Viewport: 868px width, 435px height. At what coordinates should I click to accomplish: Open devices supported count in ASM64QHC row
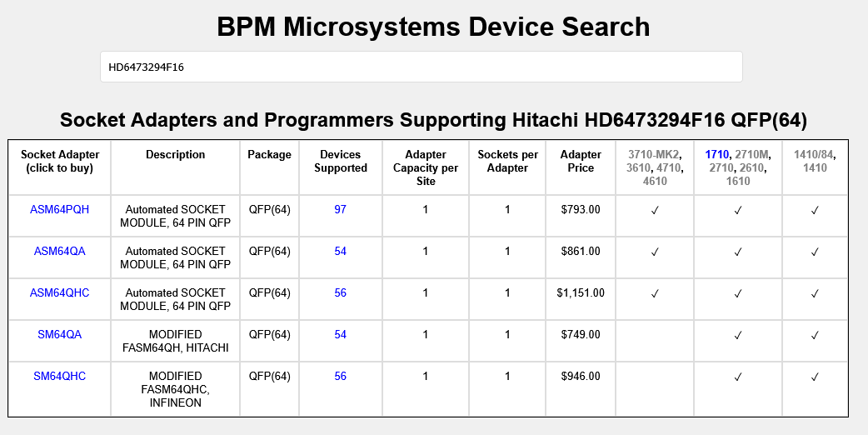click(340, 292)
